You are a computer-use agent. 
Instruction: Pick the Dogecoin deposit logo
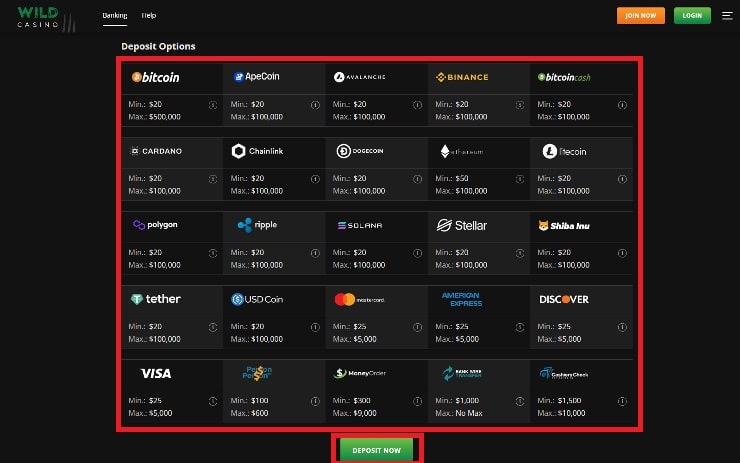pyautogui.click(x=360, y=151)
